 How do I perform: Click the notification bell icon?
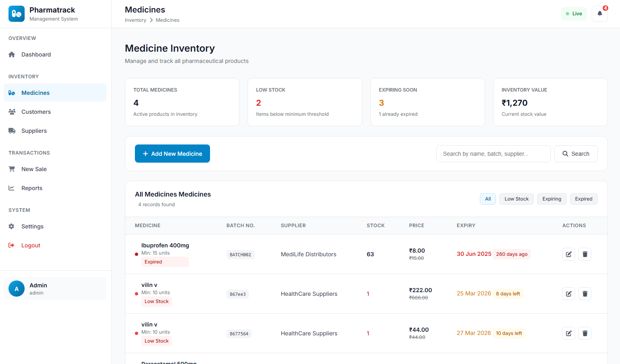pyautogui.click(x=599, y=14)
